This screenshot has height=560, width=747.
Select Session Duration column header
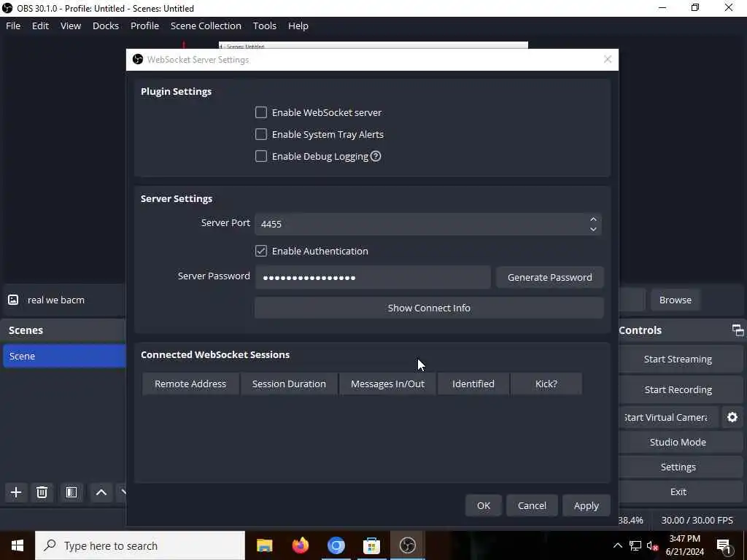pyautogui.click(x=289, y=384)
